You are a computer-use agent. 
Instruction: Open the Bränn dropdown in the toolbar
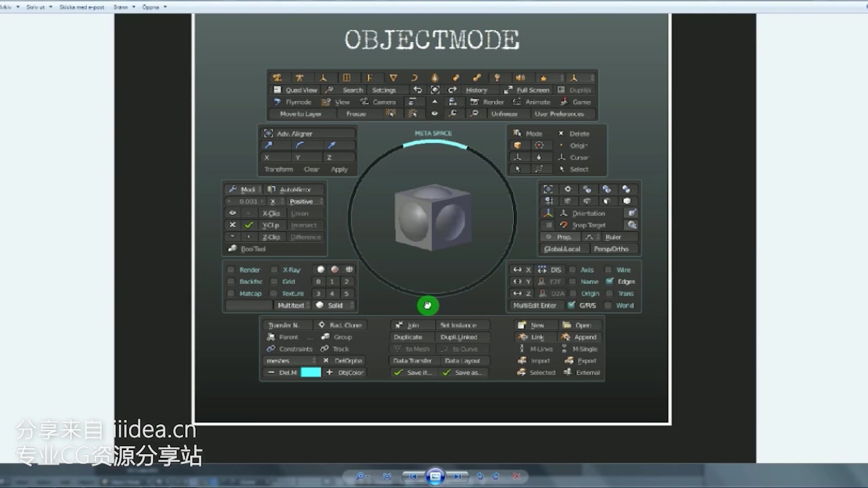point(124,7)
